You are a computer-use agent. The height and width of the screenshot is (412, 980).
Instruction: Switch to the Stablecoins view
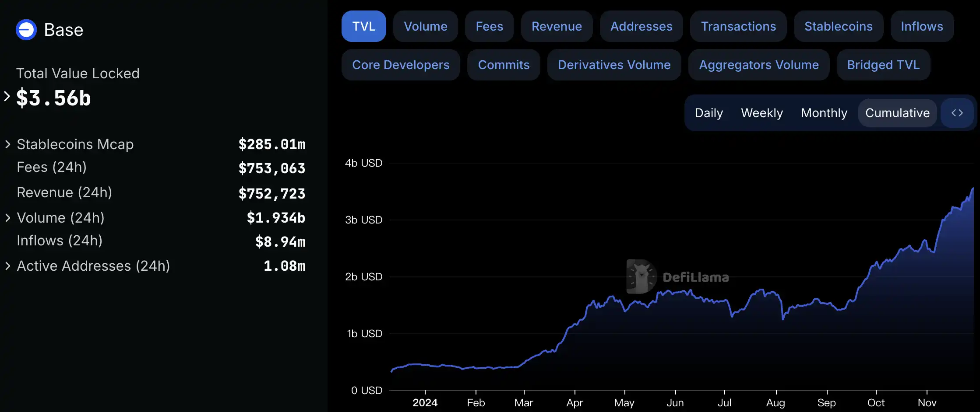[838, 26]
